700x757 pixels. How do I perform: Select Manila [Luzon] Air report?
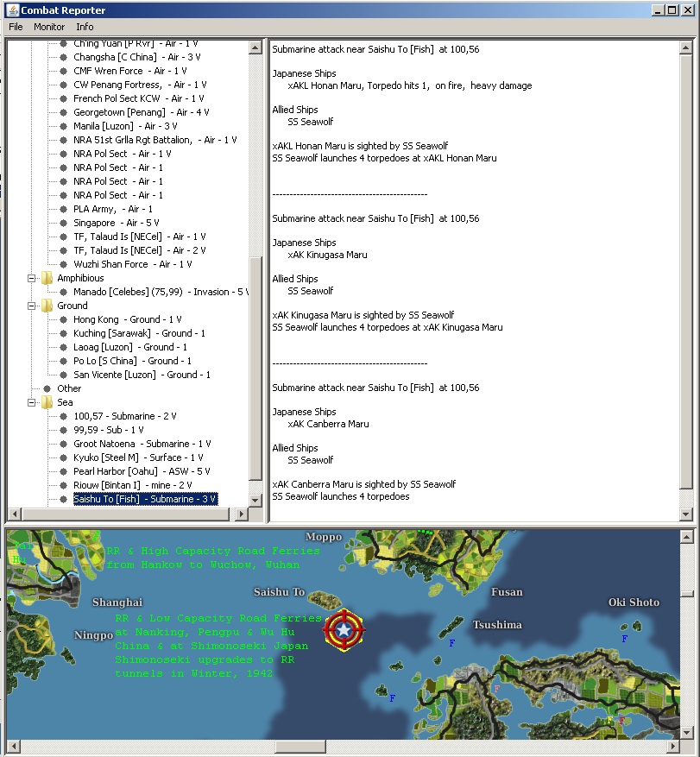pos(125,126)
